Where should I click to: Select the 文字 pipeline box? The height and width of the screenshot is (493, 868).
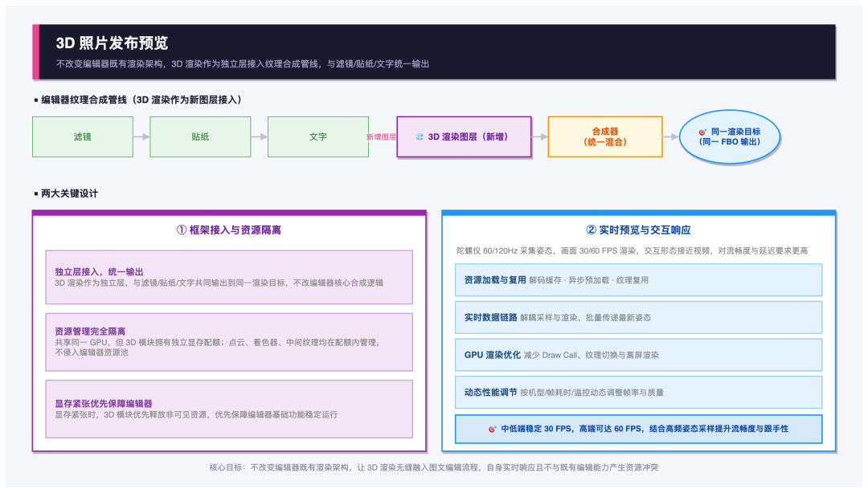(x=318, y=136)
